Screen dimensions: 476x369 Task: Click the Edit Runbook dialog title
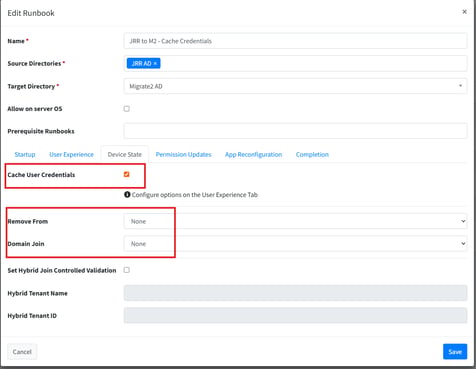pyautogui.click(x=31, y=13)
